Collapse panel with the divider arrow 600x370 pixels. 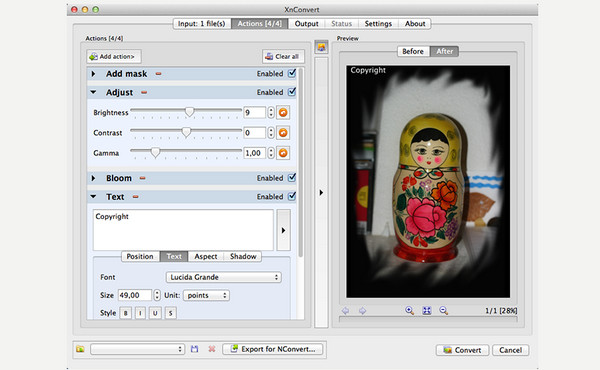[321, 192]
